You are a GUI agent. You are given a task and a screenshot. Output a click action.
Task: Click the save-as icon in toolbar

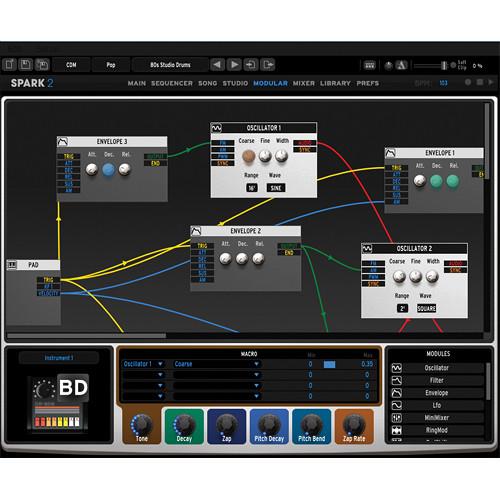(x=42, y=64)
